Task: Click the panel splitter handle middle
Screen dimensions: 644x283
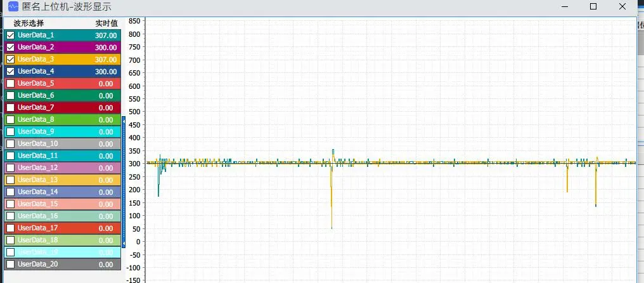Action: pyautogui.click(x=124, y=181)
